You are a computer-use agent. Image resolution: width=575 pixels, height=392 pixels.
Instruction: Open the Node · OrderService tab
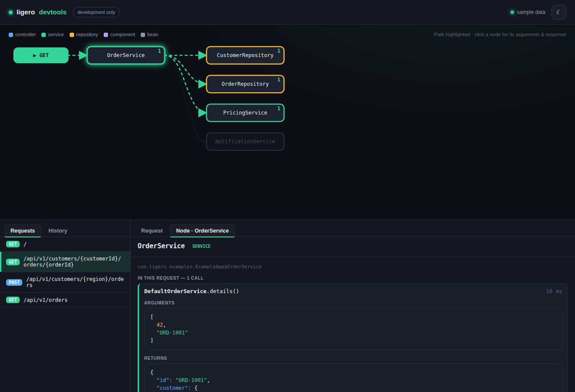coord(202,231)
